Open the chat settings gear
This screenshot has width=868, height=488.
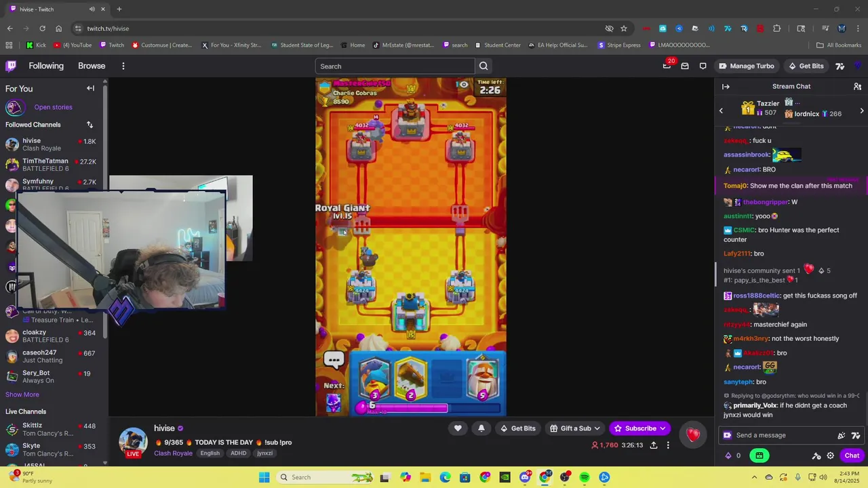[830, 455]
